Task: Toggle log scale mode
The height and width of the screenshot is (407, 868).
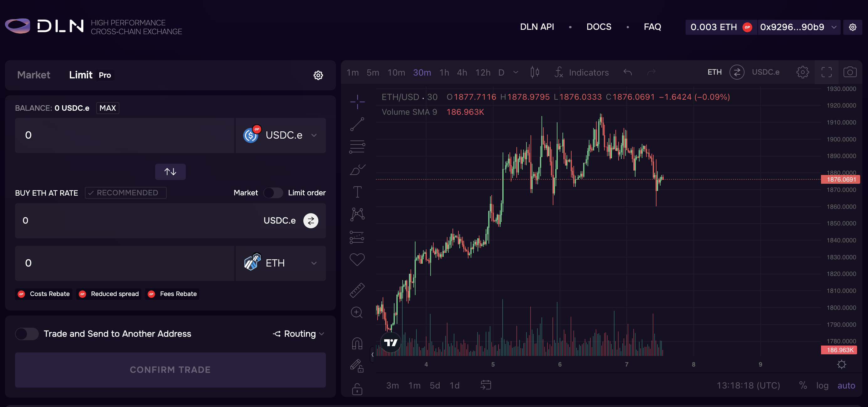Action: coord(822,385)
